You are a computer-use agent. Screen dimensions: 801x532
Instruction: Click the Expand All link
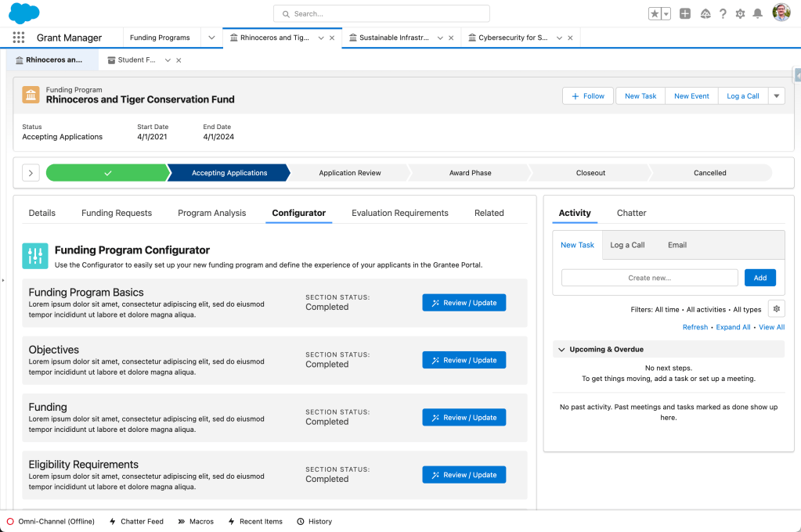(x=734, y=327)
